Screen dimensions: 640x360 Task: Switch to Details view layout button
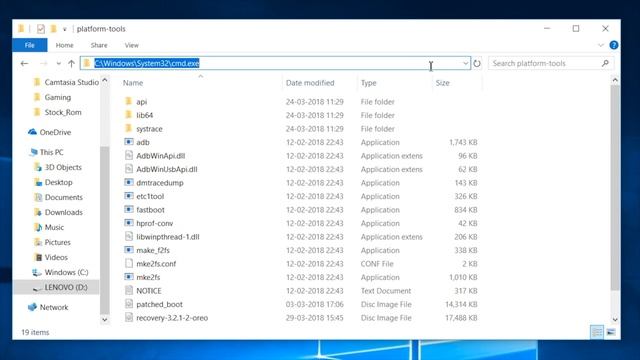pyautogui.click(x=597, y=332)
